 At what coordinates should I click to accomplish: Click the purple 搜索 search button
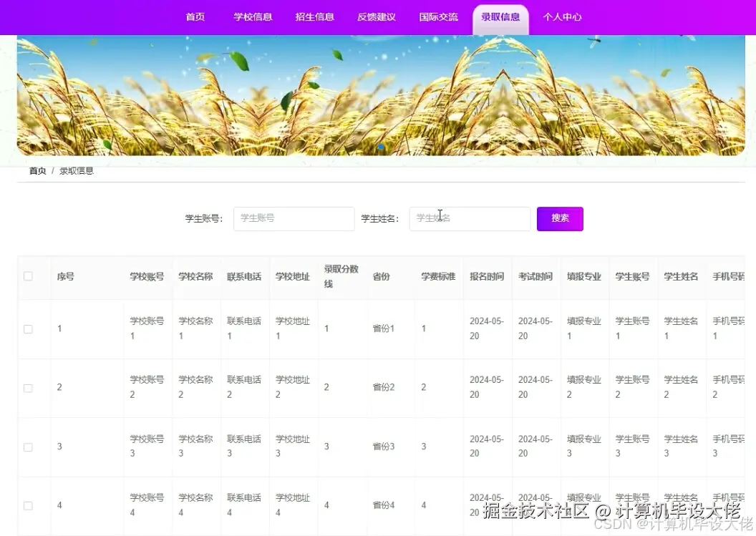(560, 219)
